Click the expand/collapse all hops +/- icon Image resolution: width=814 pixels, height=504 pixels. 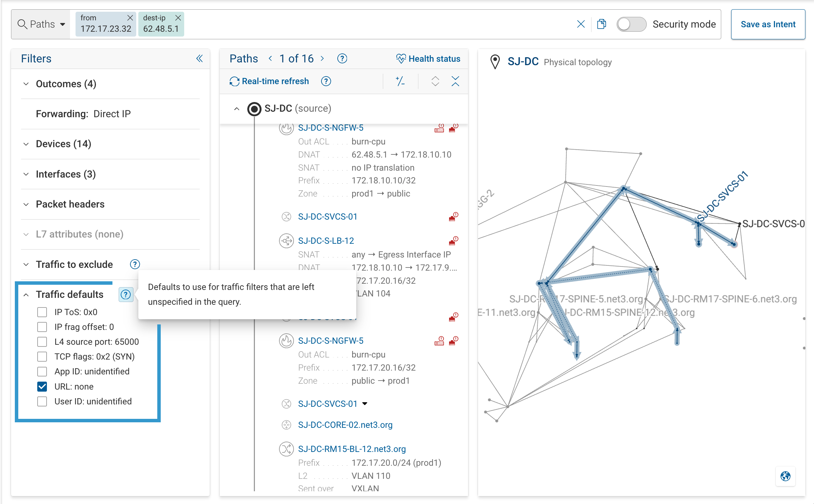click(400, 81)
